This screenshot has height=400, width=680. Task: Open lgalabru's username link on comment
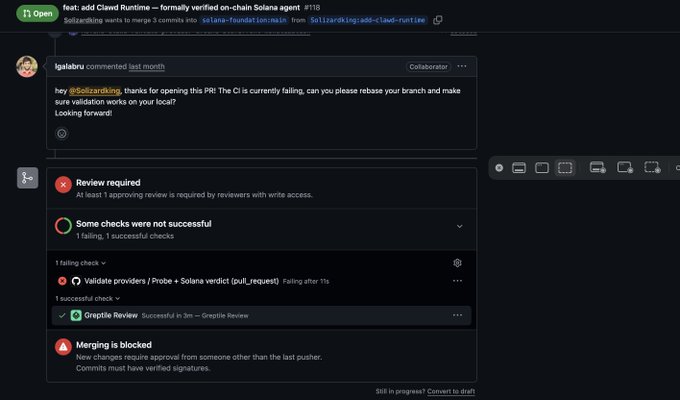pos(69,66)
